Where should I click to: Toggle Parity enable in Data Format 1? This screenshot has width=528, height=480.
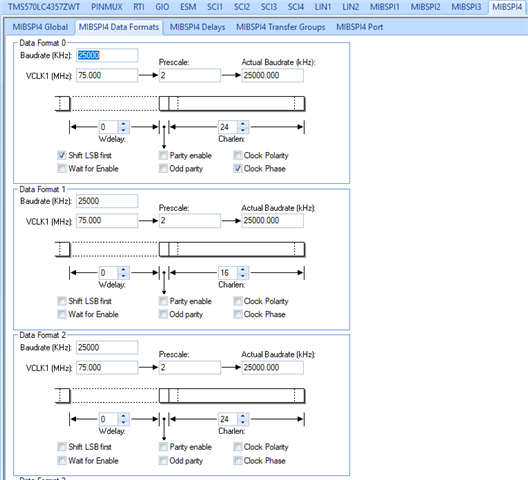163,301
